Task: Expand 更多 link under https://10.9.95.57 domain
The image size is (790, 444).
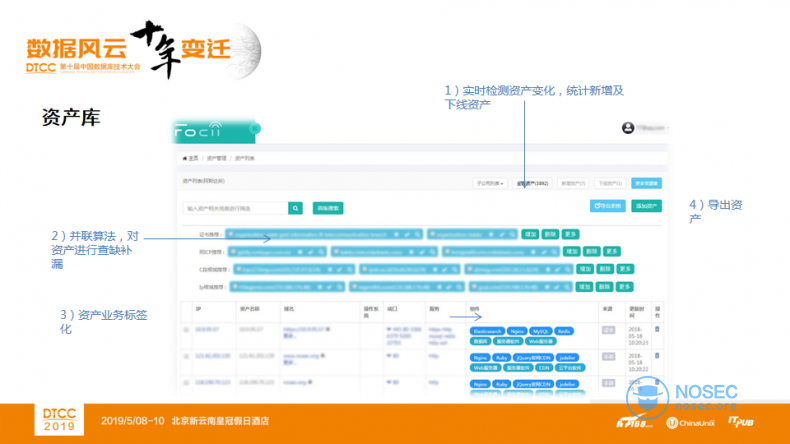Action: pyautogui.click(x=289, y=336)
